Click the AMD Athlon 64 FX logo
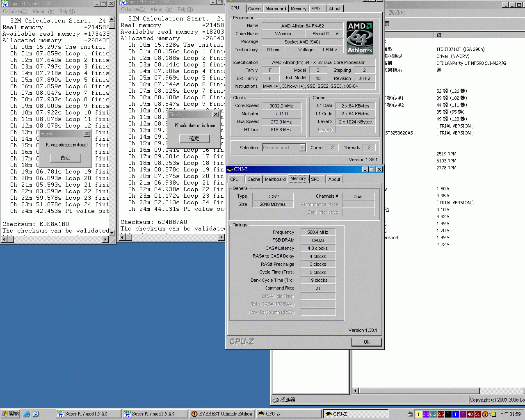Screen dimensions: 525x420 360,38
